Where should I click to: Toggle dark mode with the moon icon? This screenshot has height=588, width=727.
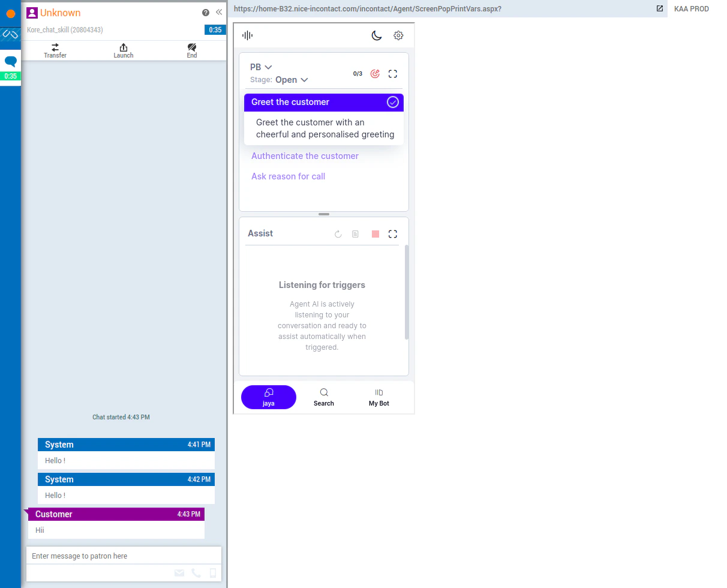377,35
